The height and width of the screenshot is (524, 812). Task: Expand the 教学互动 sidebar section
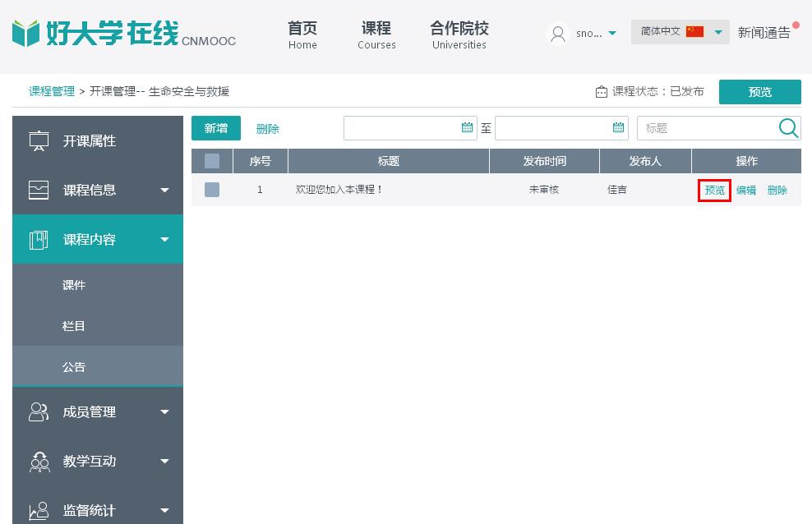(x=98, y=462)
